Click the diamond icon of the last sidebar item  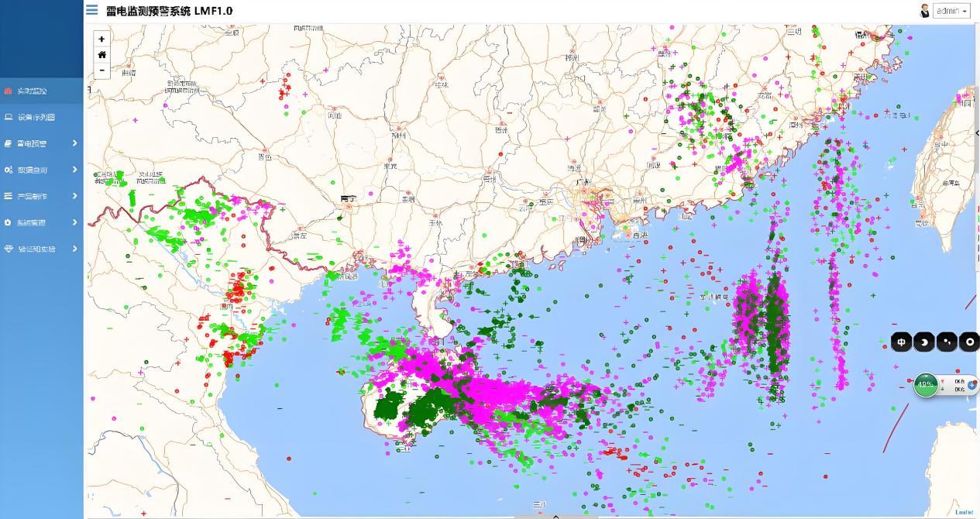9,249
